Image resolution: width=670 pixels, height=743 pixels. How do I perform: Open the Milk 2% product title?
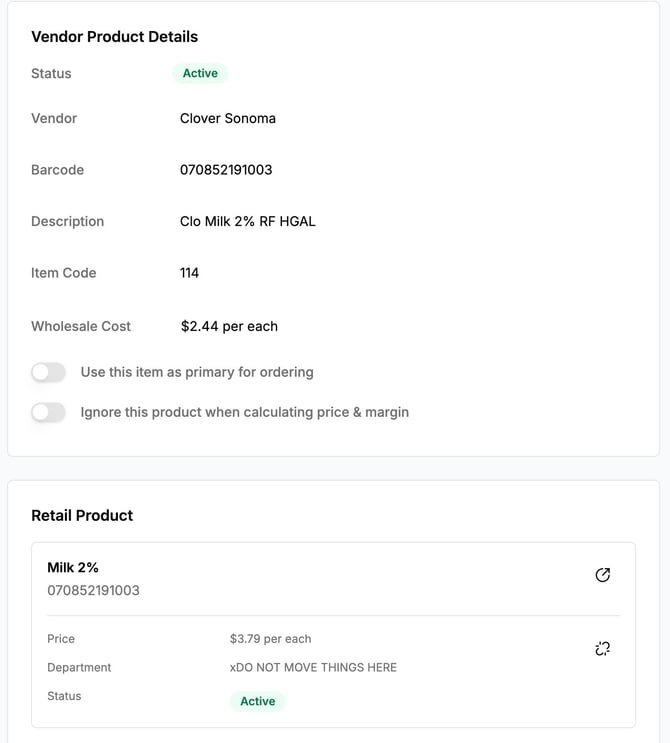(x=73, y=567)
